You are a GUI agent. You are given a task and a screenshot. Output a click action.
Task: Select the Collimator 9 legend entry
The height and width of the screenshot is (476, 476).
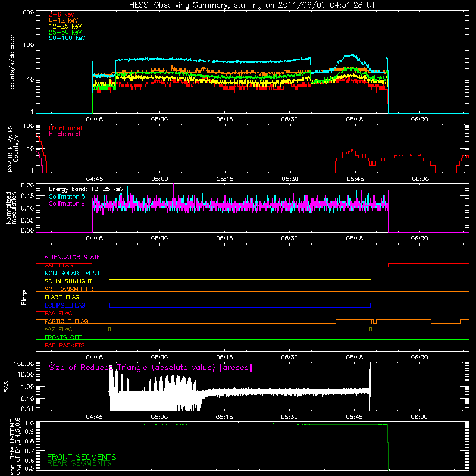[x=67, y=203]
